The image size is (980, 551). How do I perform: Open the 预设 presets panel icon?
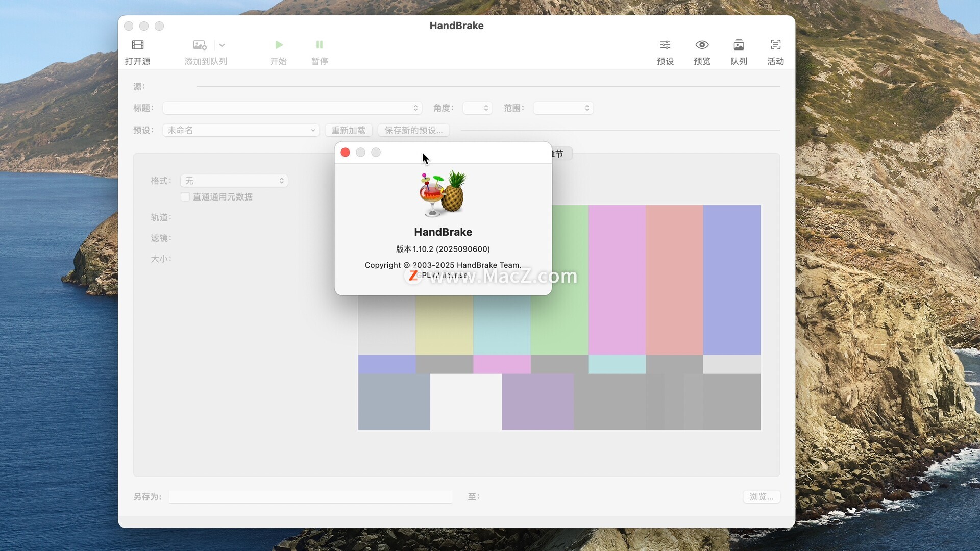tap(665, 45)
